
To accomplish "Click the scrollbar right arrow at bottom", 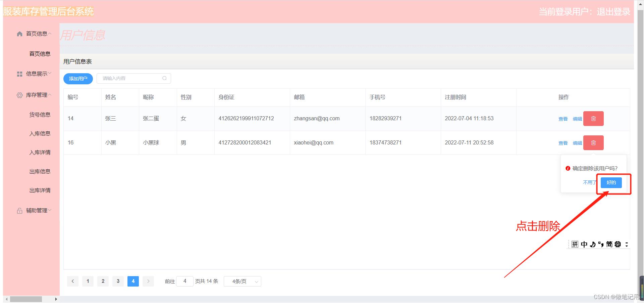I will click(56, 299).
